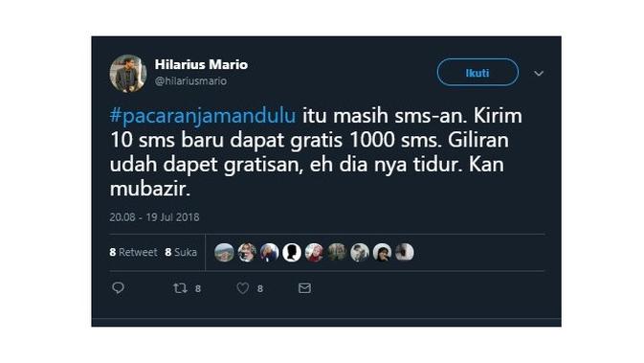Click the last liker avatar in row
The width and height of the screenshot is (644, 363).
pyautogui.click(x=405, y=253)
